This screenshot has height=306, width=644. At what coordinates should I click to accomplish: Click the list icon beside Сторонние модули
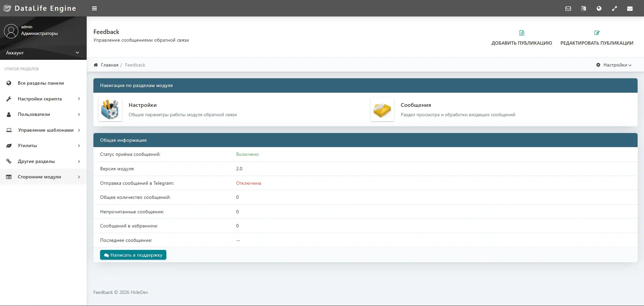9,177
